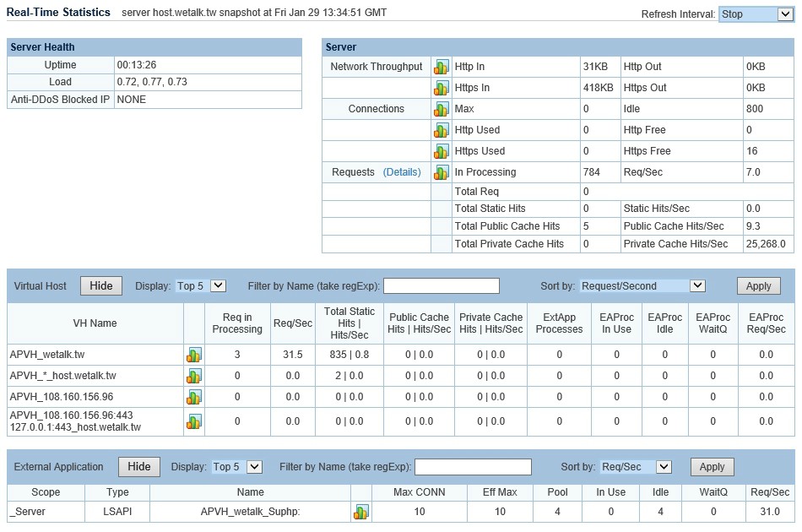Focus the Virtual Host Filter by Name field

click(442, 286)
